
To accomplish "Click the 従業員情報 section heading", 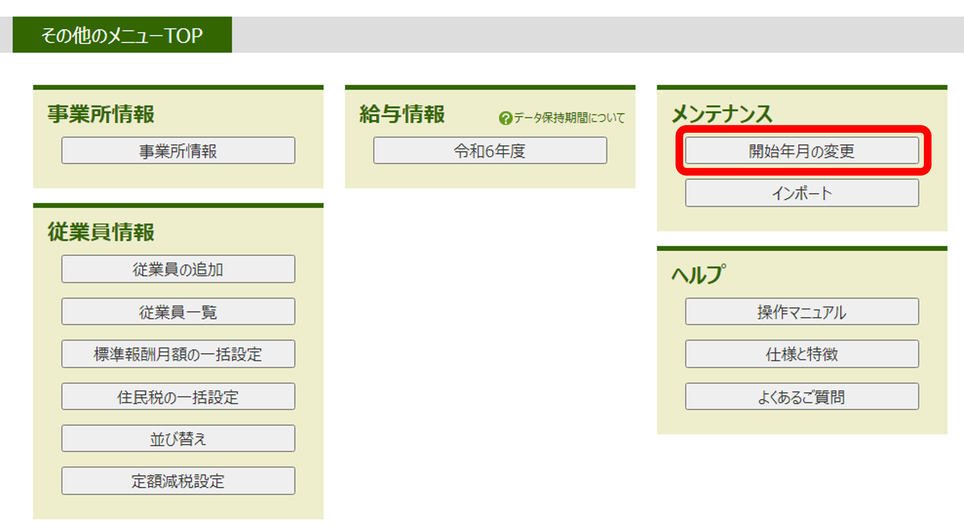I will pyautogui.click(x=101, y=232).
